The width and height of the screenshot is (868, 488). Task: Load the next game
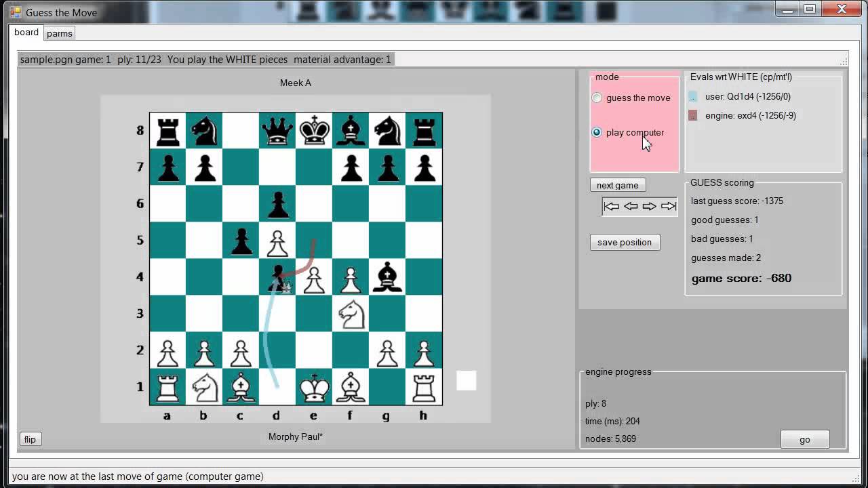[618, 185]
